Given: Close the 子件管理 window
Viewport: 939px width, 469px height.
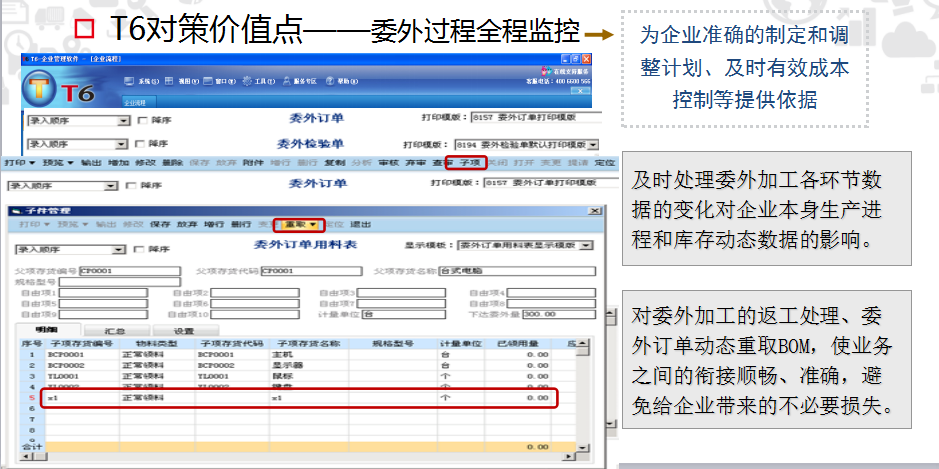Looking at the screenshot, I should pos(595,211).
